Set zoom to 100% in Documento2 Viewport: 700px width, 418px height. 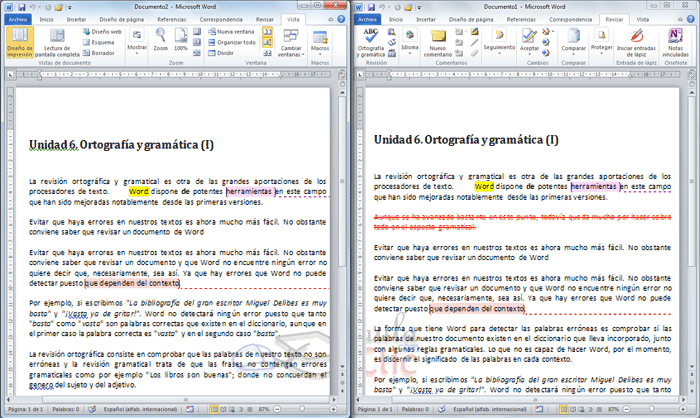click(181, 40)
